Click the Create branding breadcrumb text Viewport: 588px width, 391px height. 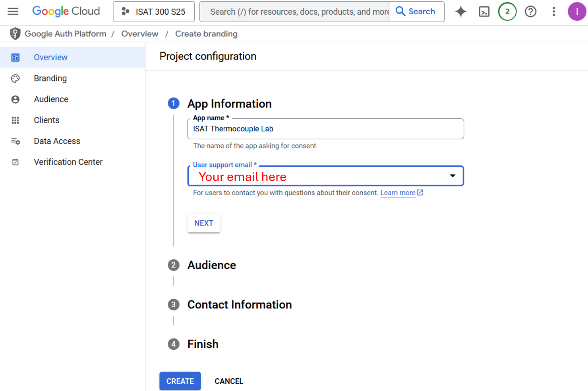pos(206,34)
